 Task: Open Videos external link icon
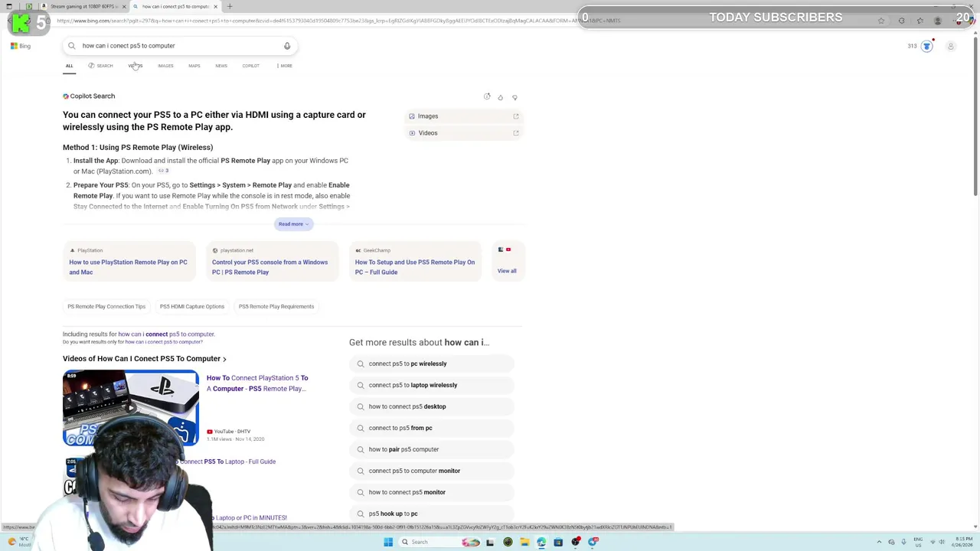pyautogui.click(x=516, y=133)
